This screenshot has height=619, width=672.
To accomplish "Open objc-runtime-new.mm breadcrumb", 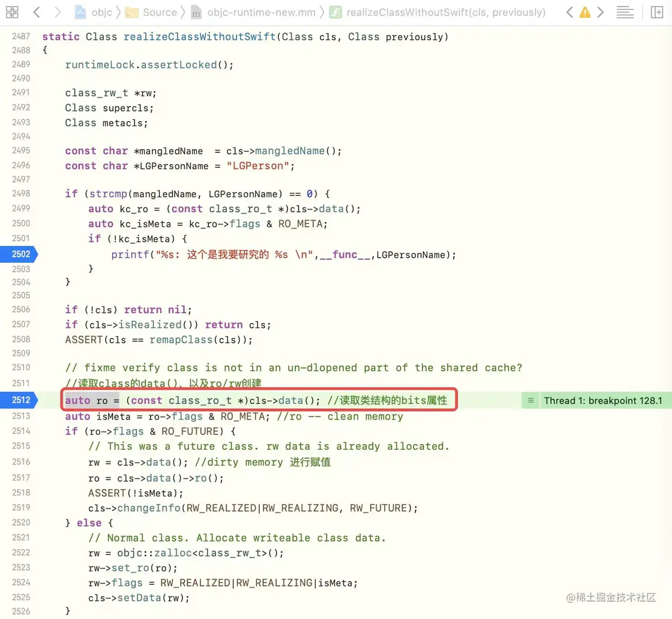I will 253,12.
